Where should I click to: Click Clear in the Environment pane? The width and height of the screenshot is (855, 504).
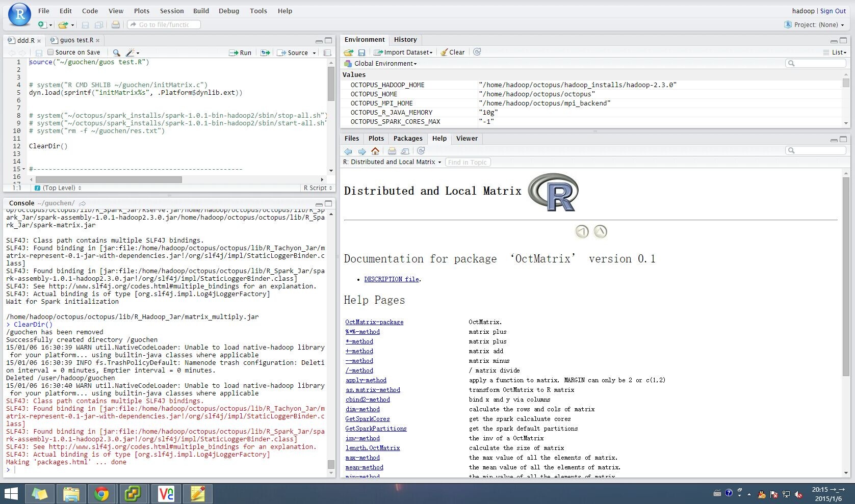click(453, 52)
